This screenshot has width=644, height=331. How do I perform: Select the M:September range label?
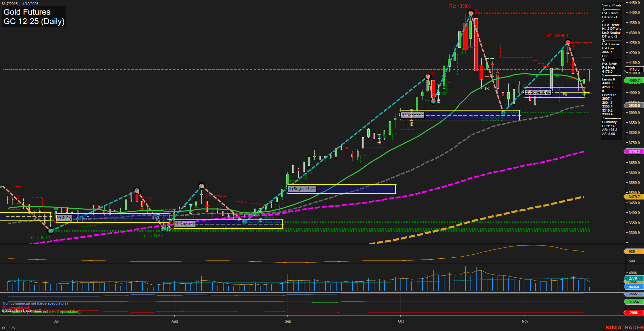pyautogui.click(x=301, y=189)
